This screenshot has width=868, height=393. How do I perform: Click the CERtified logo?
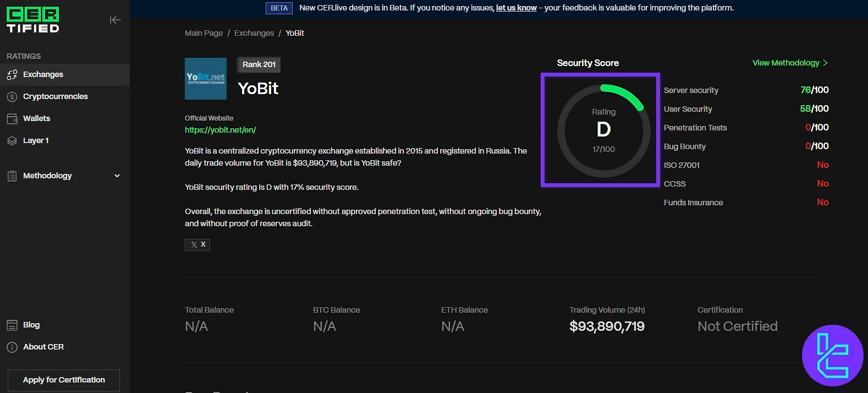point(33,20)
